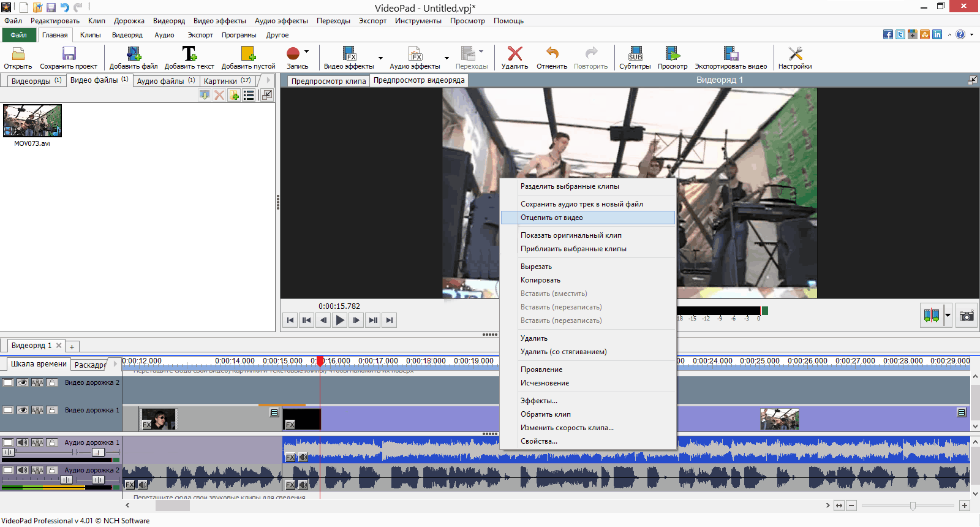Click the Удалить red cross icon
The width and height of the screenshot is (980, 527).
click(x=514, y=54)
